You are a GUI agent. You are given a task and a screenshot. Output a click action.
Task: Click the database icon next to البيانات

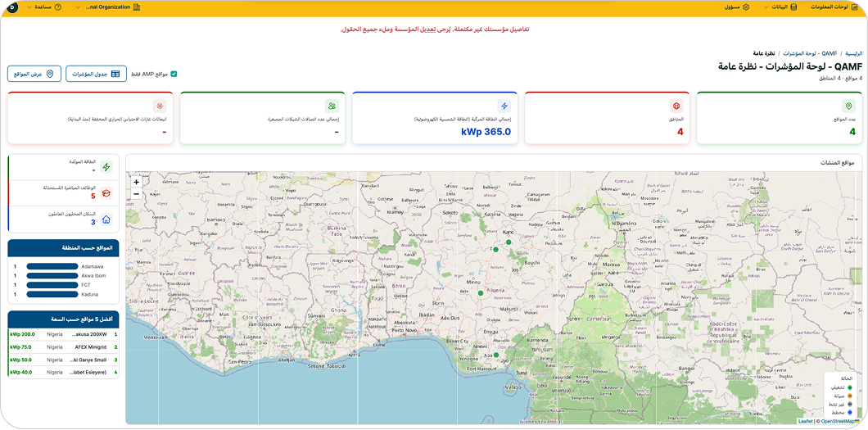tap(793, 7)
